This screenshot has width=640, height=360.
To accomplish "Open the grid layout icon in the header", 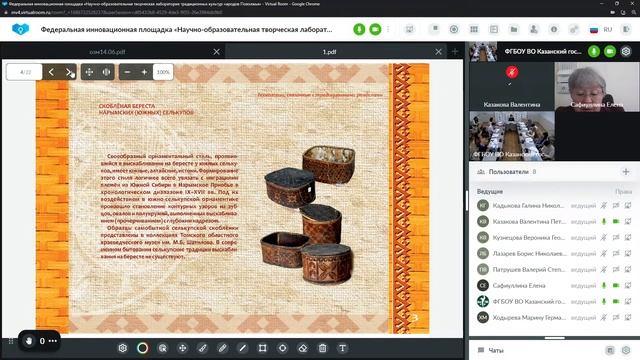I will pyautogui.click(x=474, y=29).
